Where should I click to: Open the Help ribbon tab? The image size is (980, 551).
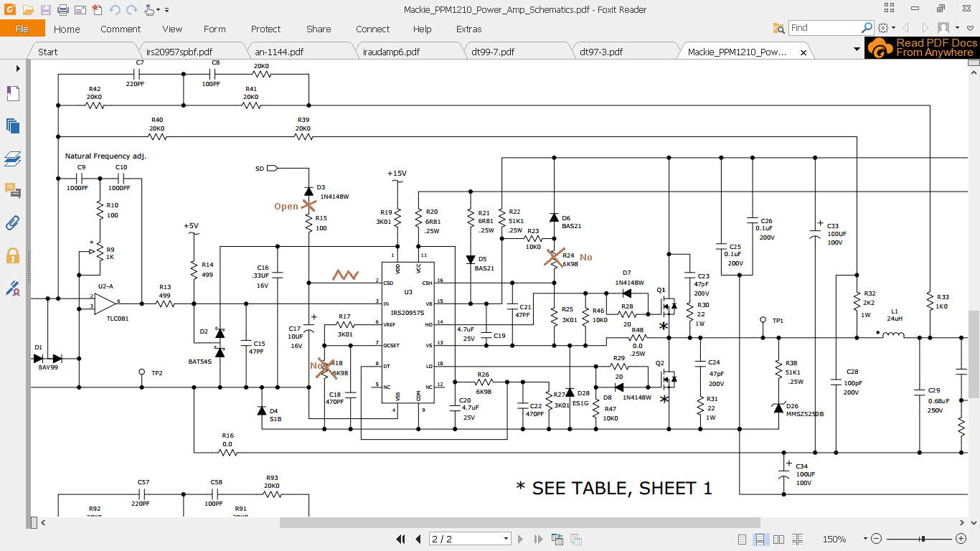tap(423, 29)
